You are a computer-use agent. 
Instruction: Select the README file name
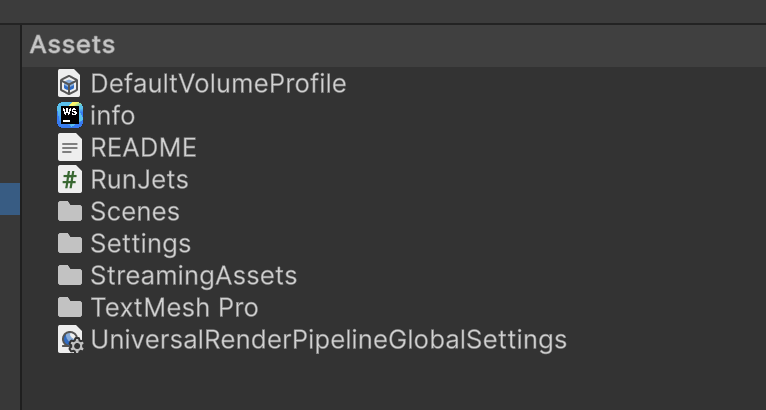tap(143, 148)
